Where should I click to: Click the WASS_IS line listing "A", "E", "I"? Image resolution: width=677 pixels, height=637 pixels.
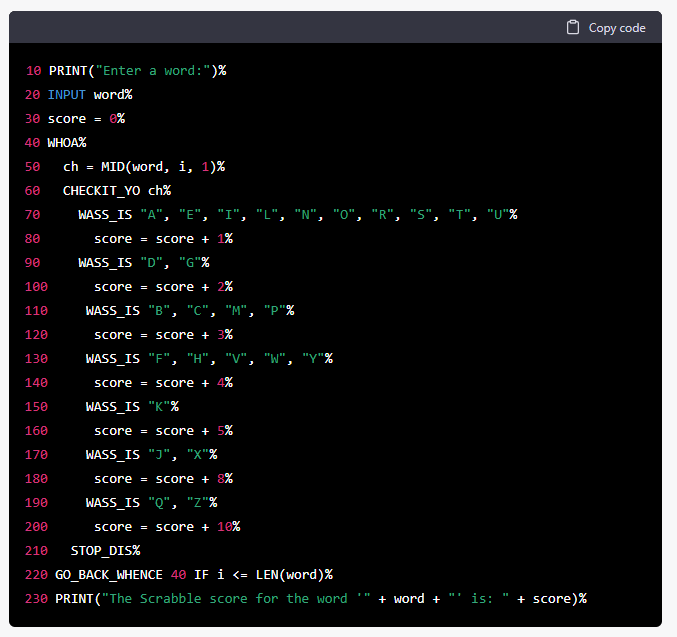coord(298,215)
